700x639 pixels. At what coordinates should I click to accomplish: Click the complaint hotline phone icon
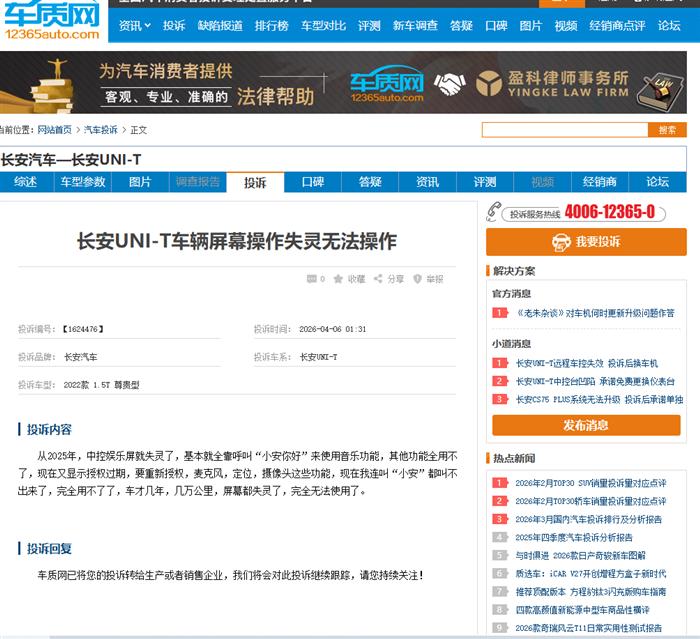tap(494, 211)
